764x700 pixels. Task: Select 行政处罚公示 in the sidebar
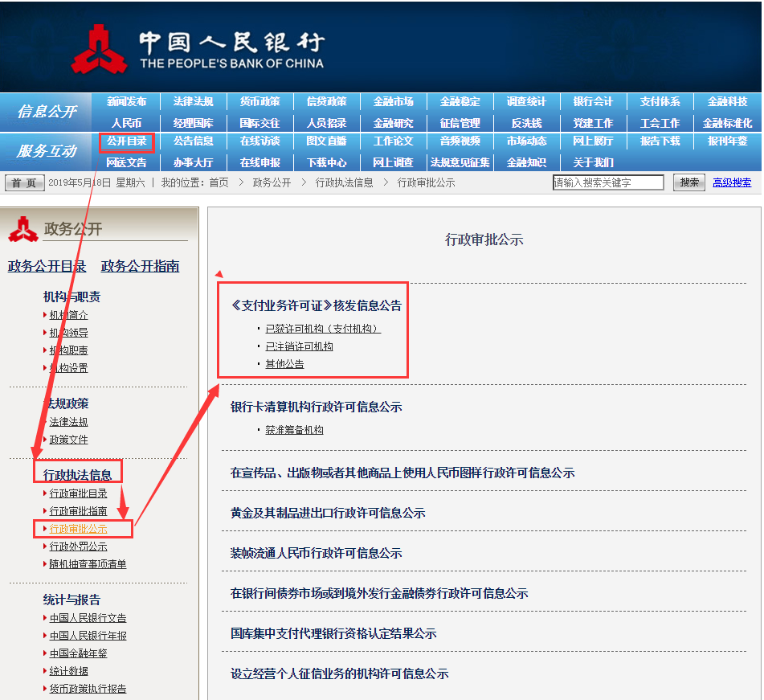tap(78, 546)
